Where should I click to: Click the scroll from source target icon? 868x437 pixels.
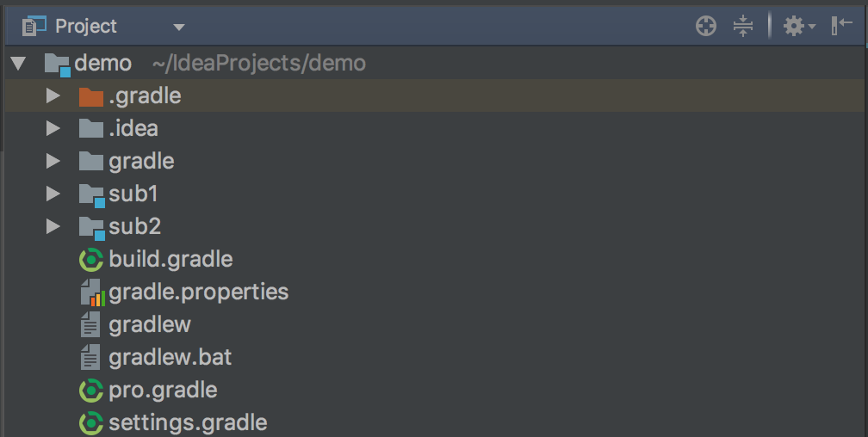pos(706,26)
